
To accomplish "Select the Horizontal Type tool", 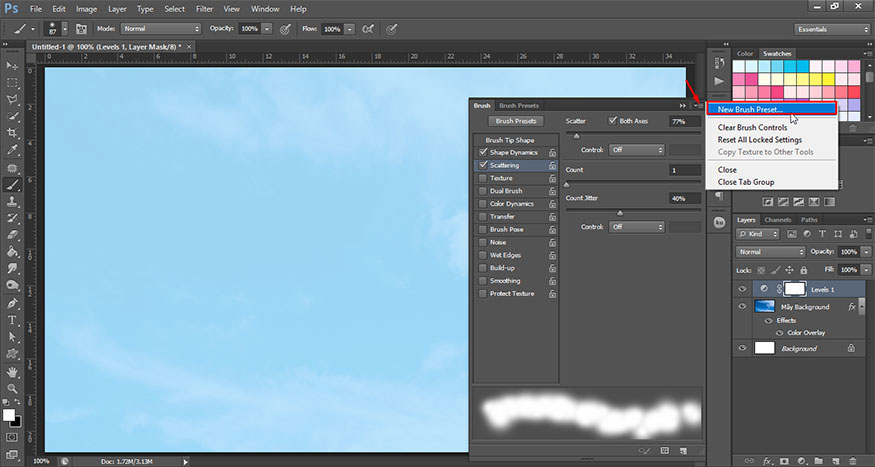I will [13, 320].
